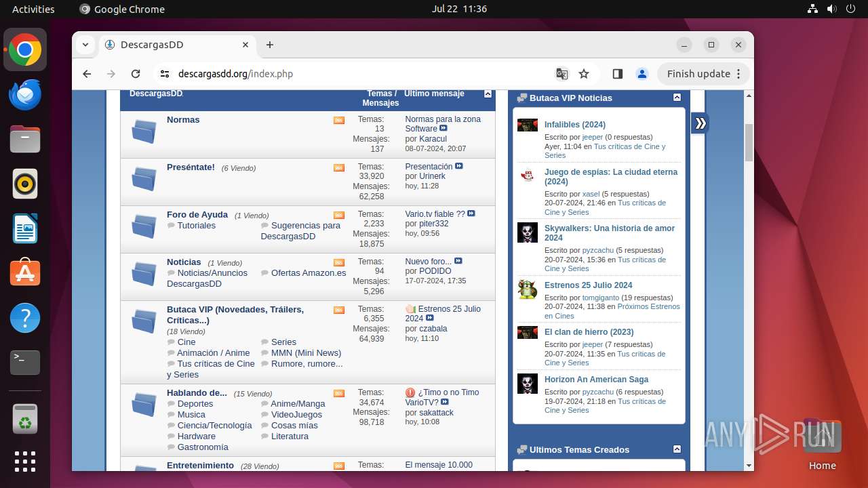The image size is (868, 488).
Task: Open the clock and calendar menu
Action: [x=459, y=9]
